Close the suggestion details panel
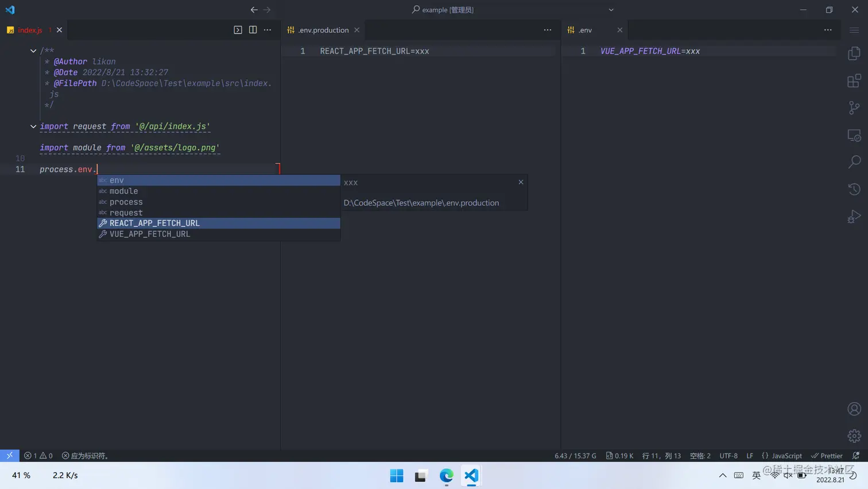The width and height of the screenshot is (868, 489). coord(521,182)
